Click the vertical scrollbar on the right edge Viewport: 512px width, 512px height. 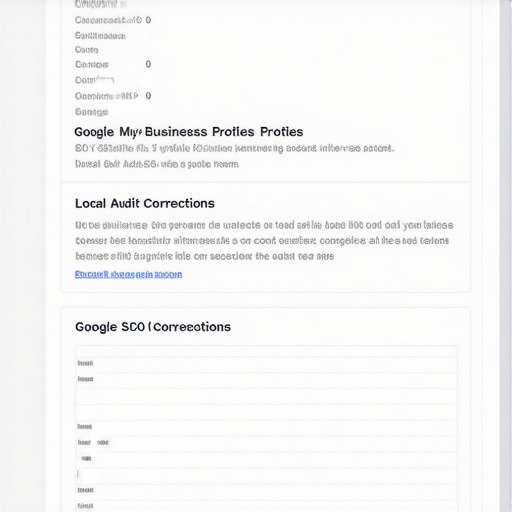coord(505,256)
